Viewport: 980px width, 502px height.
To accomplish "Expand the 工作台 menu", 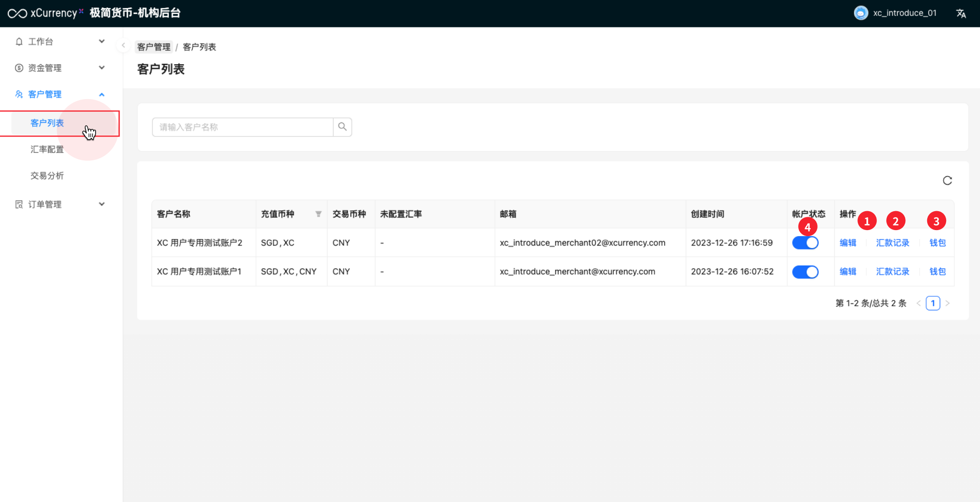I will [60, 41].
